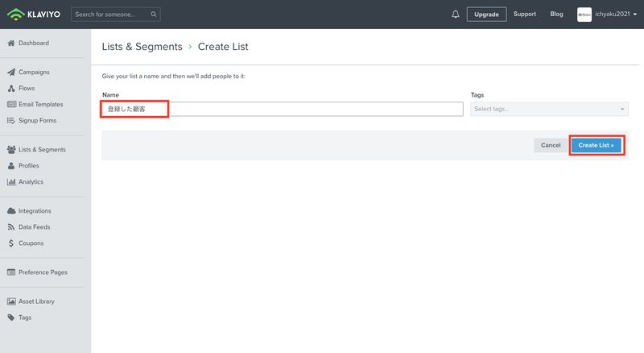Go to Integrations page

(35, 210)
